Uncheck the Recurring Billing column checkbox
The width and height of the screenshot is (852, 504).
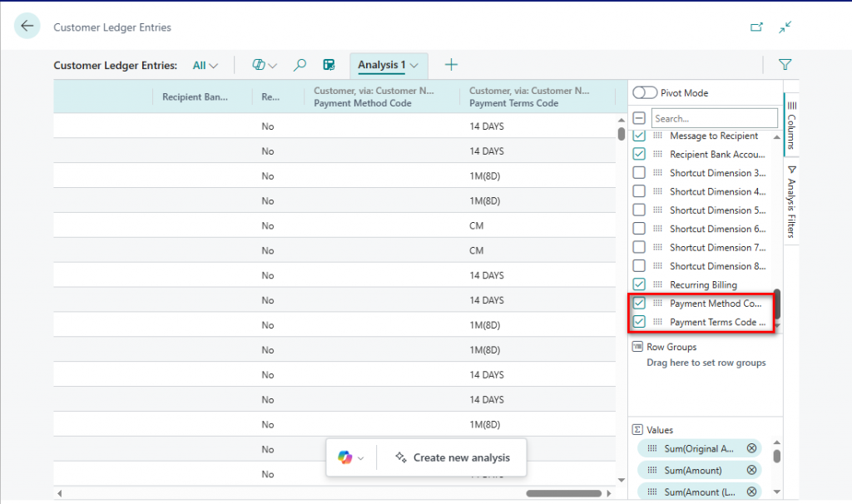639,285
